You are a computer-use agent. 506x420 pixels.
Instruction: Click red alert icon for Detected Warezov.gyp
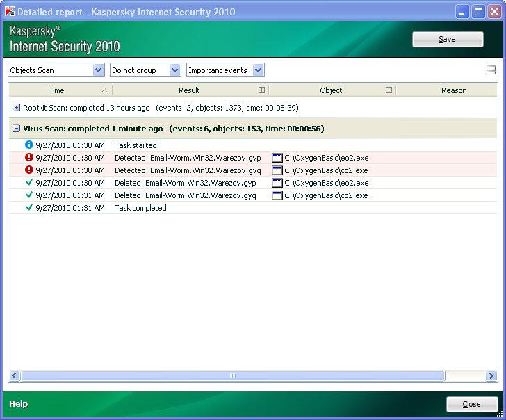[x=29, y=157]
